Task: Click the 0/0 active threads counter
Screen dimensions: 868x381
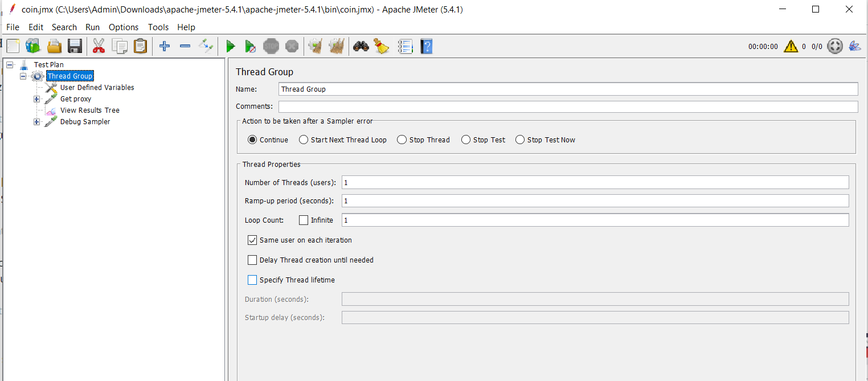Action: (x=817, y=47)
